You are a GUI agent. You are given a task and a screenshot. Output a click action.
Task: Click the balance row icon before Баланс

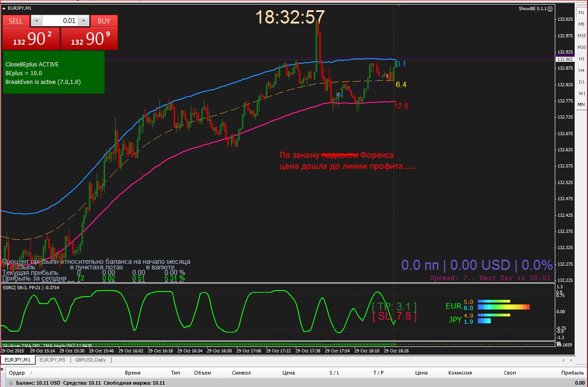11,383
